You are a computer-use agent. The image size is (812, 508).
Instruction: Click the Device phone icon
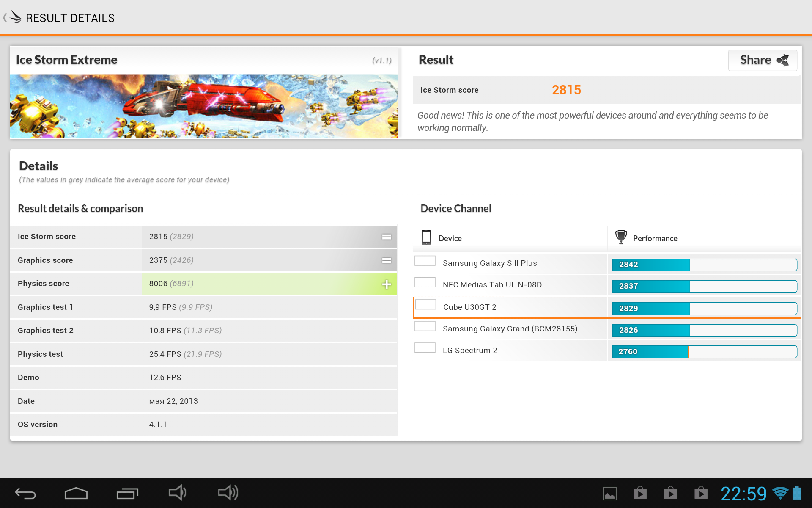coord(426,237)
